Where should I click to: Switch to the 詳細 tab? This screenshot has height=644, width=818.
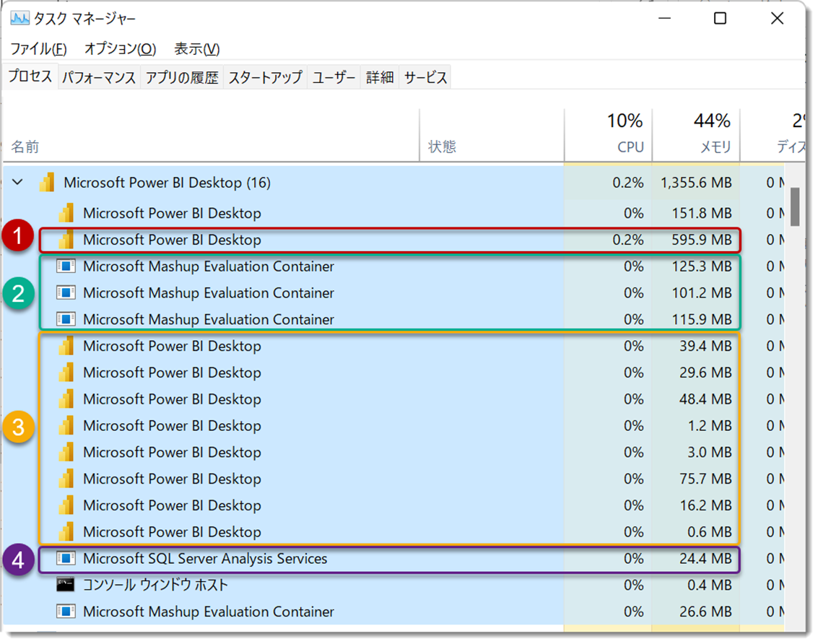[380, 77]
